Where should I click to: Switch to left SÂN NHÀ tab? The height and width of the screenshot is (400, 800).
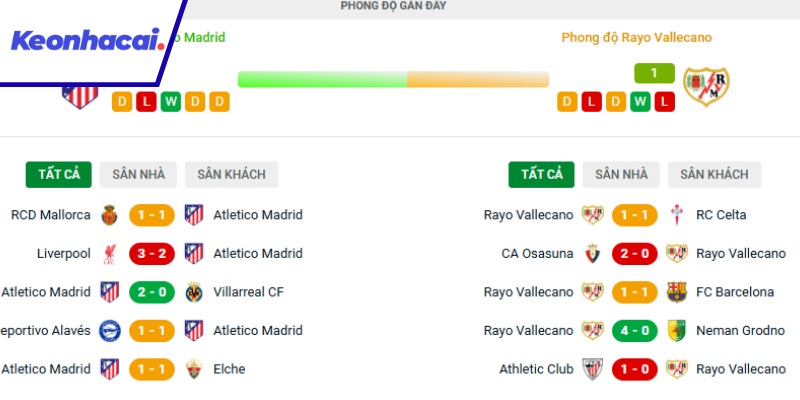coord(138,174)
